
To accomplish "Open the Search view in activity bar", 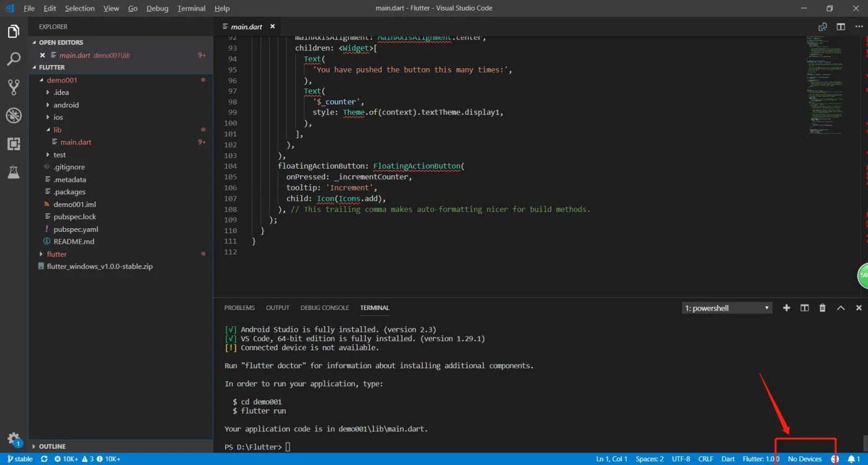I will pyautogui.click(x=14, y=60).
